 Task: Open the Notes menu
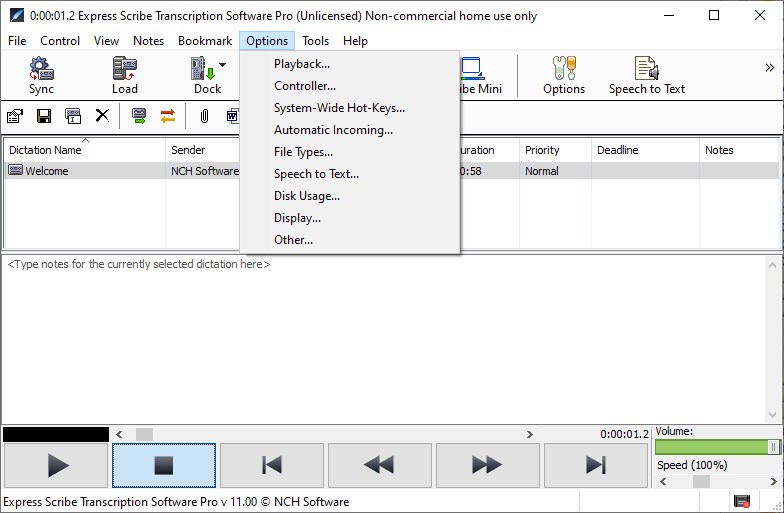pos(148,40)
